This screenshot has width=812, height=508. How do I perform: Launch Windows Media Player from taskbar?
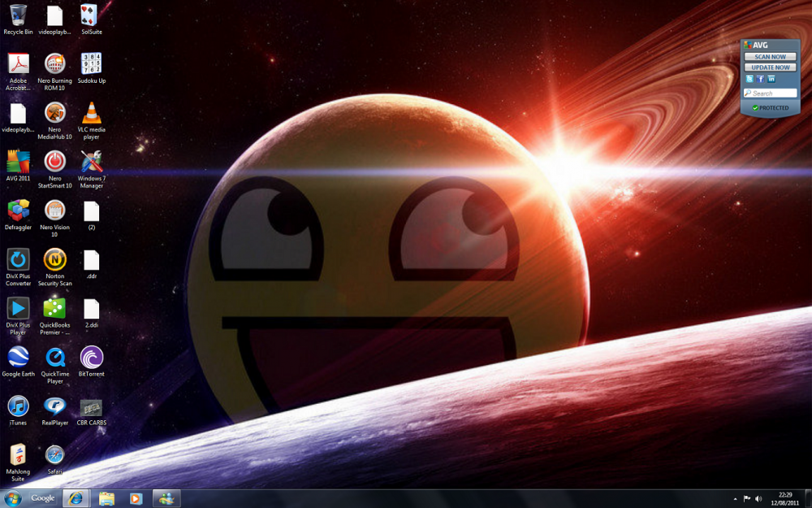tap(136, 498)
